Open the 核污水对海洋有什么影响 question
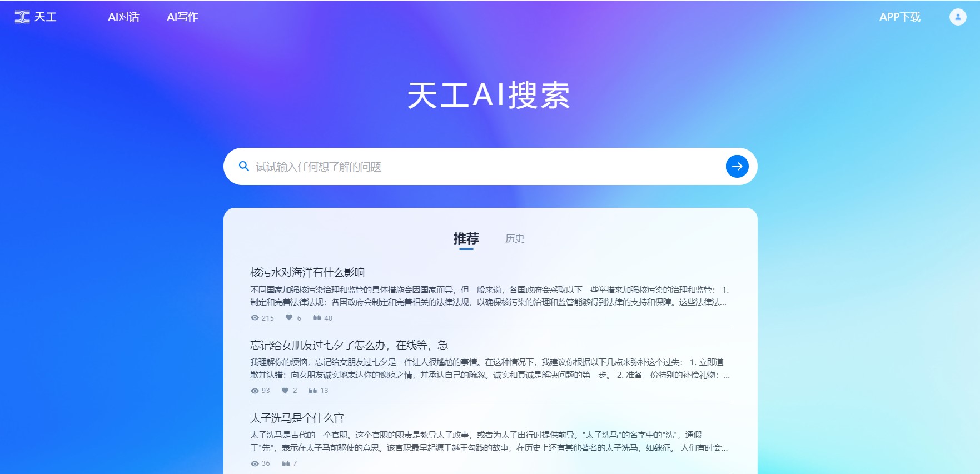Image resolution: width=980 pixels, height=474 pixels. [307, 272]
